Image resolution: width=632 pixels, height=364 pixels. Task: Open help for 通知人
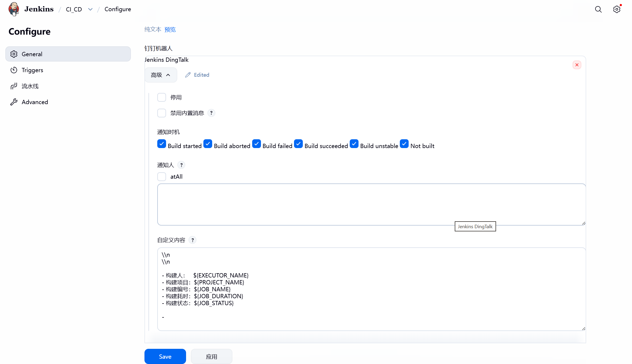point(182,165)
